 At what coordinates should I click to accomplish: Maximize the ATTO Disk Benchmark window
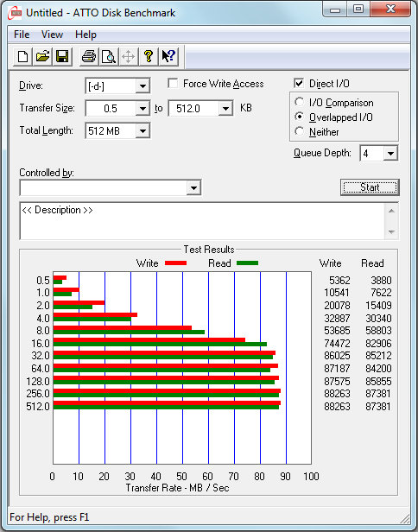click(358, 9)
